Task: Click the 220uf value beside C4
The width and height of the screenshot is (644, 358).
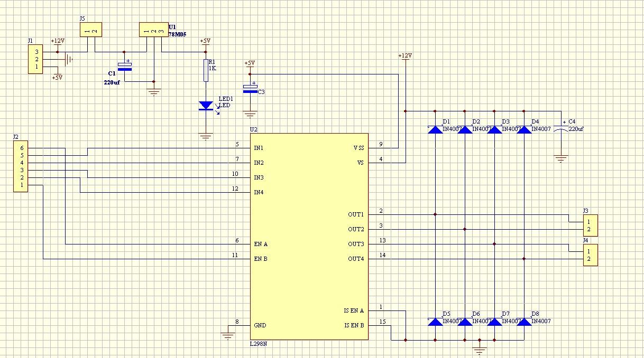Action: pos(576,129)
